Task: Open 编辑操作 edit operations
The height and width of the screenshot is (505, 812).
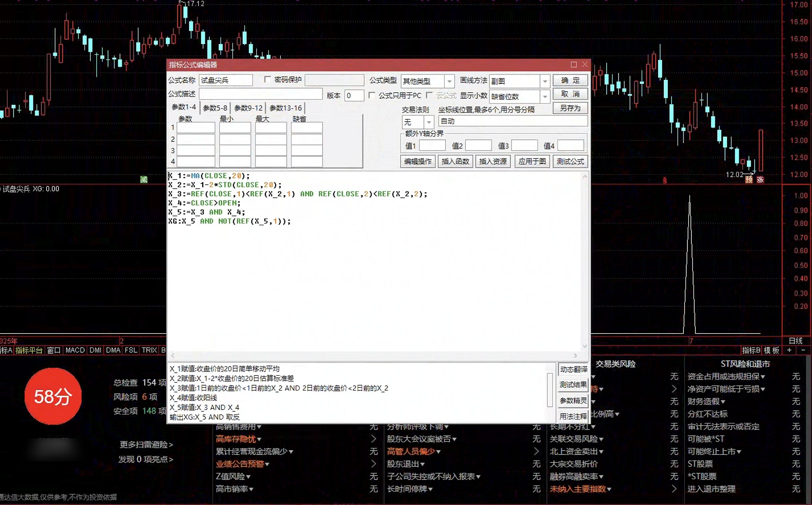Action: click(418, 161)
